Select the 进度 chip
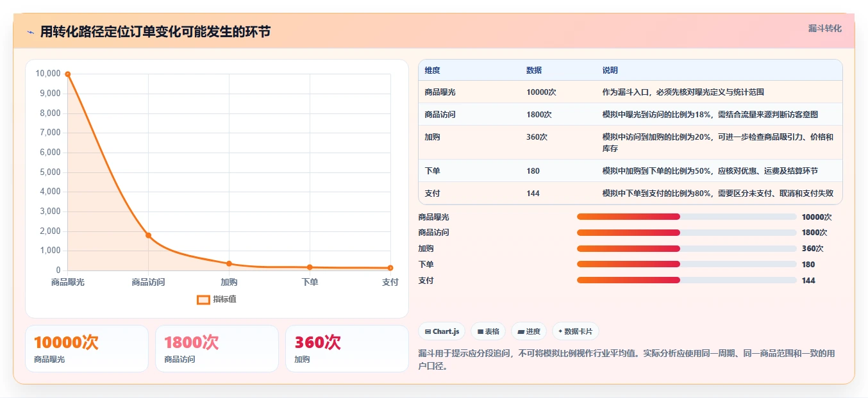The image size is (868, 398). [x=529, y=331]
